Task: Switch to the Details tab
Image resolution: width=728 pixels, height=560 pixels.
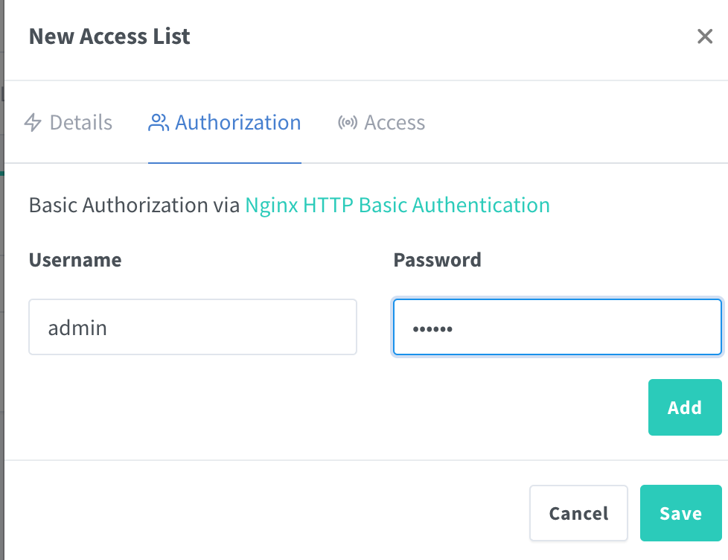Action: (x=80, y=123)
